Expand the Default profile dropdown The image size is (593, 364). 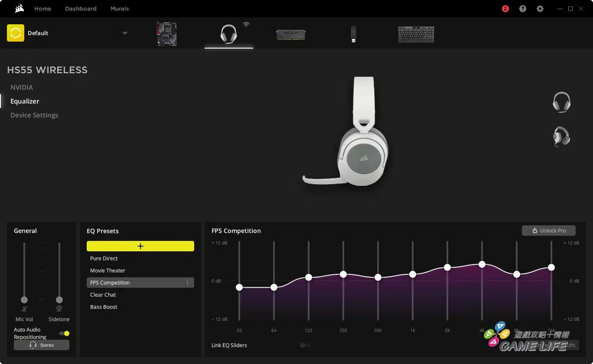click(x=125, y=33)
